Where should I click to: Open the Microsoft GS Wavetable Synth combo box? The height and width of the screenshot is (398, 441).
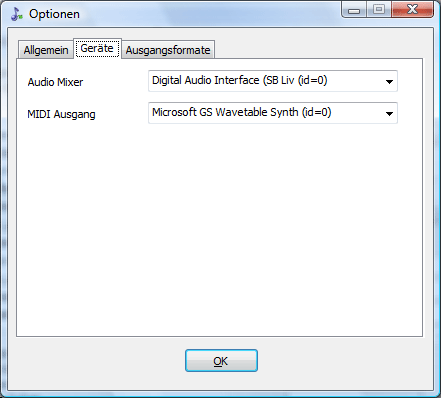pos(273,113)
